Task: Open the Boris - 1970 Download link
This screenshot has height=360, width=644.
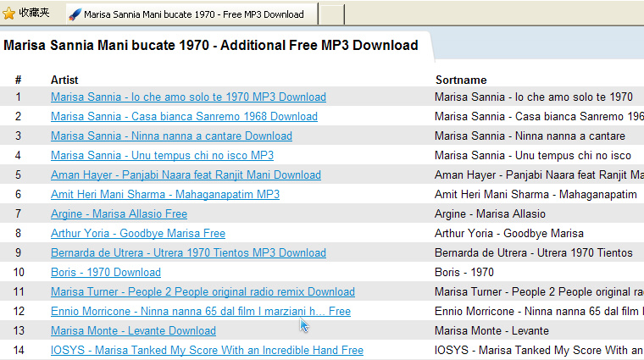Action: [x=106, y=272]
